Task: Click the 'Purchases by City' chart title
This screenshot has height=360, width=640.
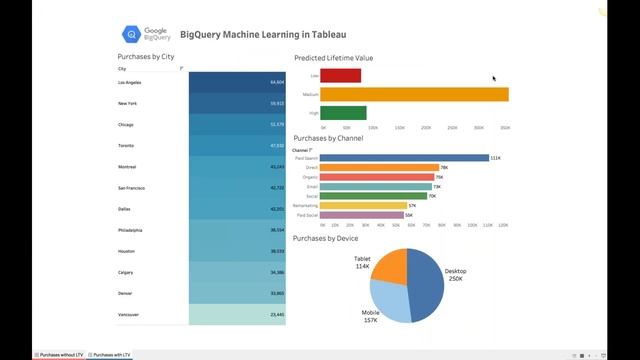Action: point(146,57)
